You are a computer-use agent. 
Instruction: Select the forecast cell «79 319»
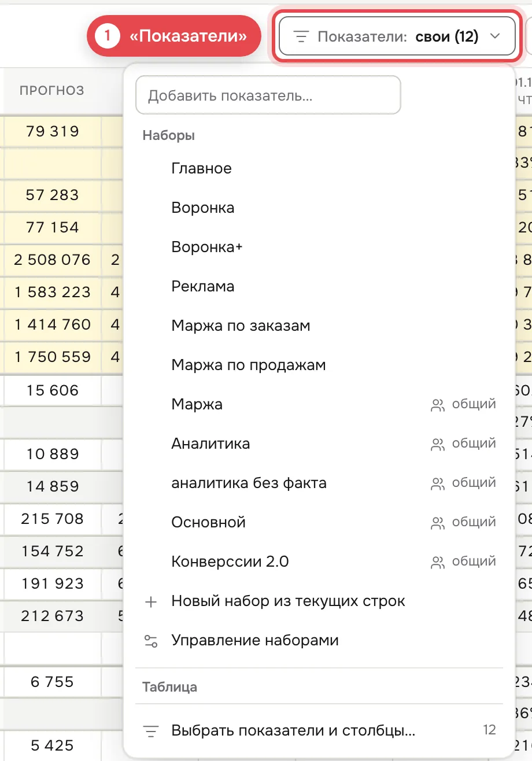point(53,131)
